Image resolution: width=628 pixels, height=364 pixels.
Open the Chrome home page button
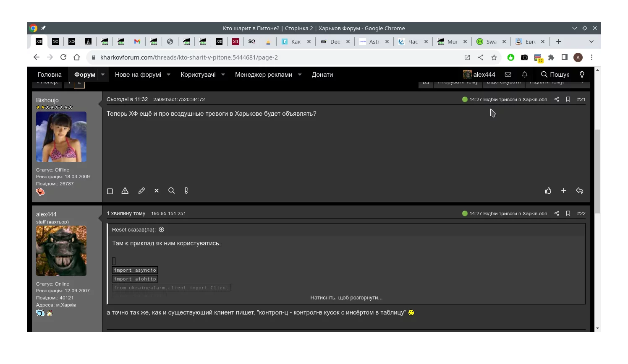pos(77,57)
